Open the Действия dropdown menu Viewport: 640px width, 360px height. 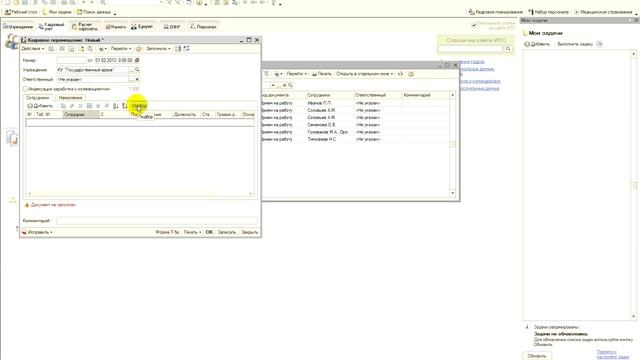pos(32,49)
